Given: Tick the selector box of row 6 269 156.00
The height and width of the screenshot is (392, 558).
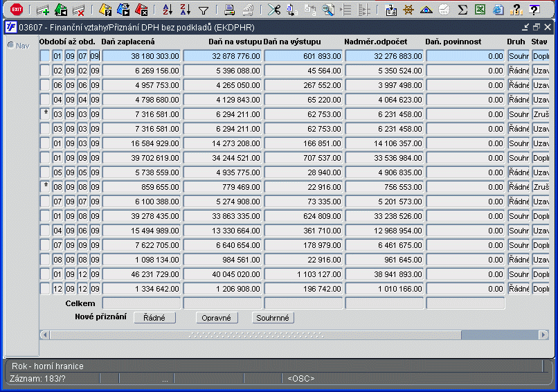Looking at the screenshot, I should [x=45, y=71].
